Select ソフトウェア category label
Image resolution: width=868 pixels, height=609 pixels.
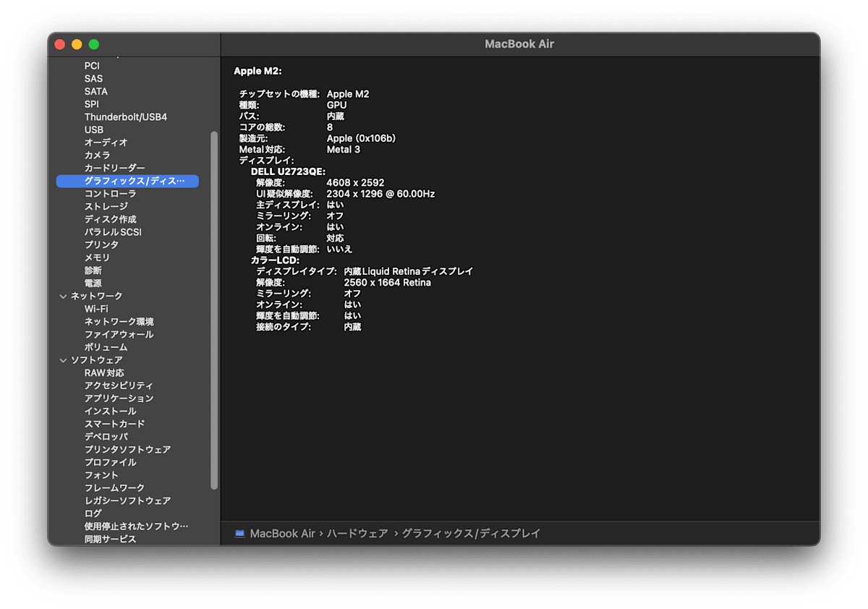pyautogui.click(x=96, y=360)
